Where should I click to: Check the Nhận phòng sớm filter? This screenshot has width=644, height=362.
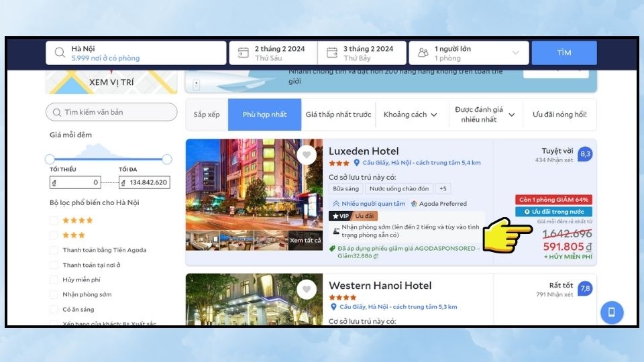pos(54,294)
